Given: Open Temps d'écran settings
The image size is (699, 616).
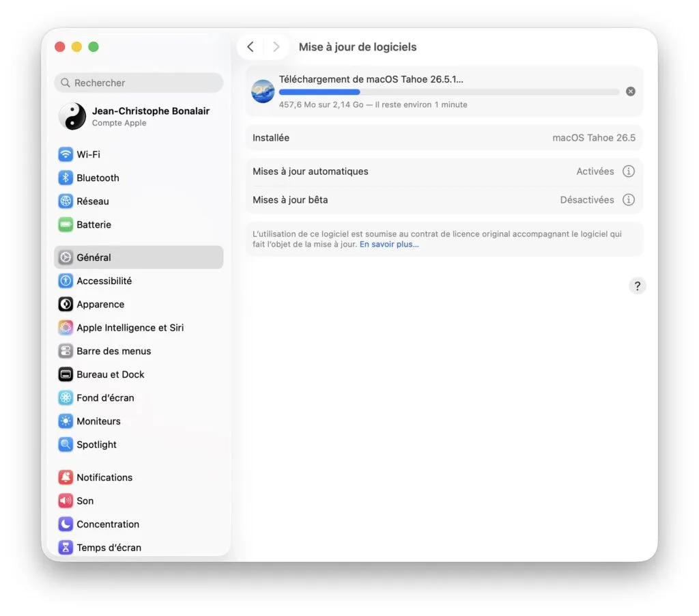Looking at the screenshot, I should (x=139, y=548).
